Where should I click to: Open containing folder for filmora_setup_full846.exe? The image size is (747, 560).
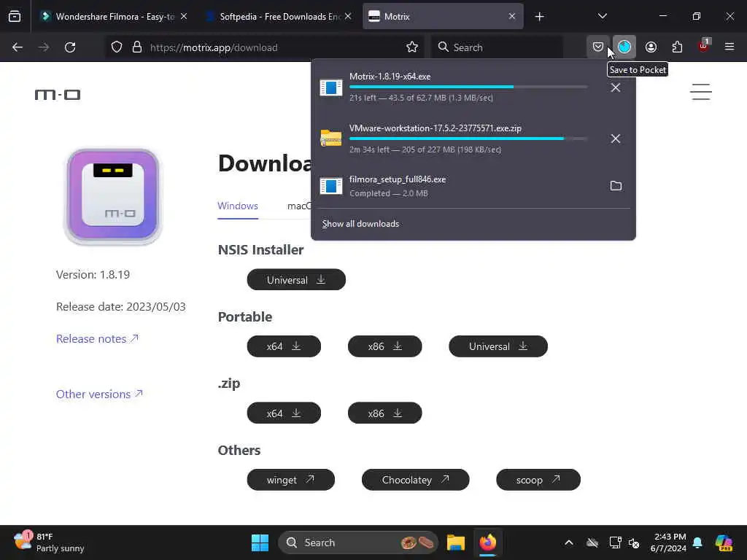coord(616,186)
